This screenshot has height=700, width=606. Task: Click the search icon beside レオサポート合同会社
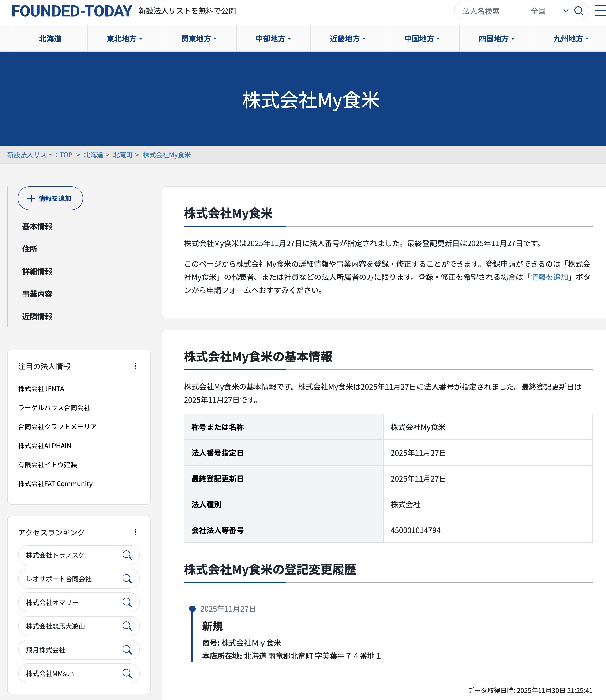[x=127, y=579]
